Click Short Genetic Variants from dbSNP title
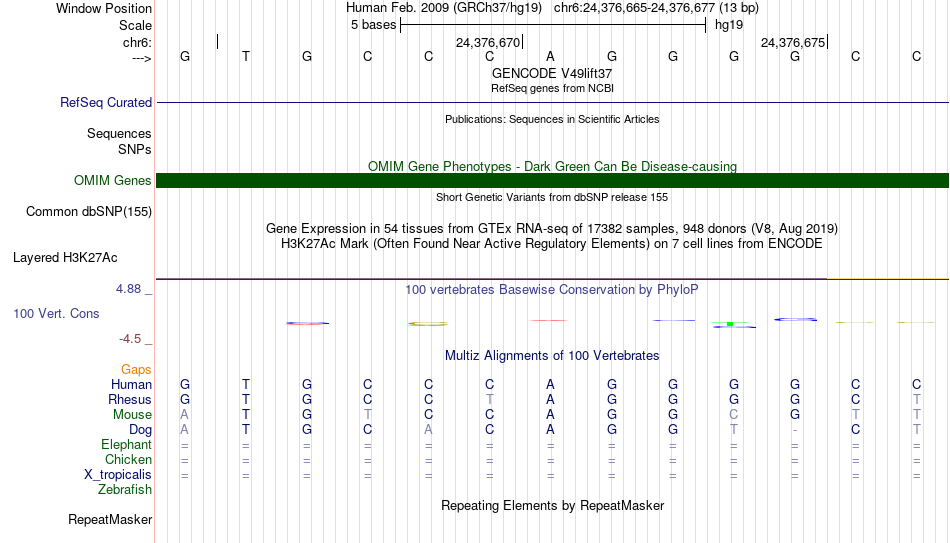The height and width of the screenshot is (543, 950). click(x=552, y=197)
